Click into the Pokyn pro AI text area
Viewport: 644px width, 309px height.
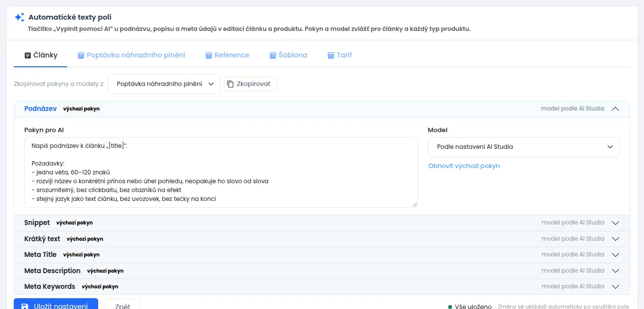[x=221, y=172]
